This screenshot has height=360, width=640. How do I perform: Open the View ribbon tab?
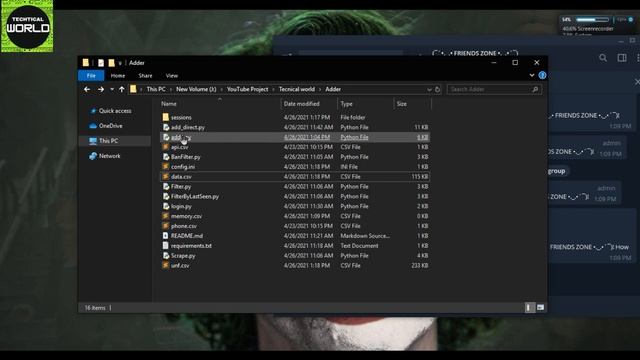tap(171, 76)
